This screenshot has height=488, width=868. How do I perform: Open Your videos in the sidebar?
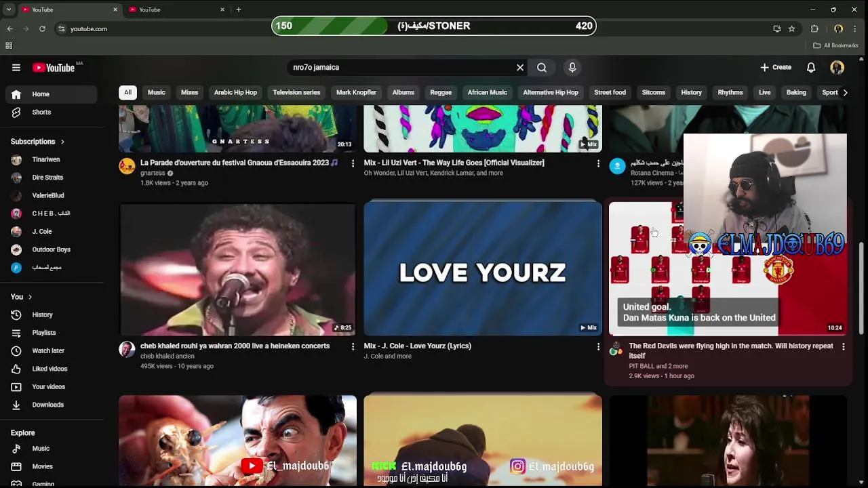(52, 386)
